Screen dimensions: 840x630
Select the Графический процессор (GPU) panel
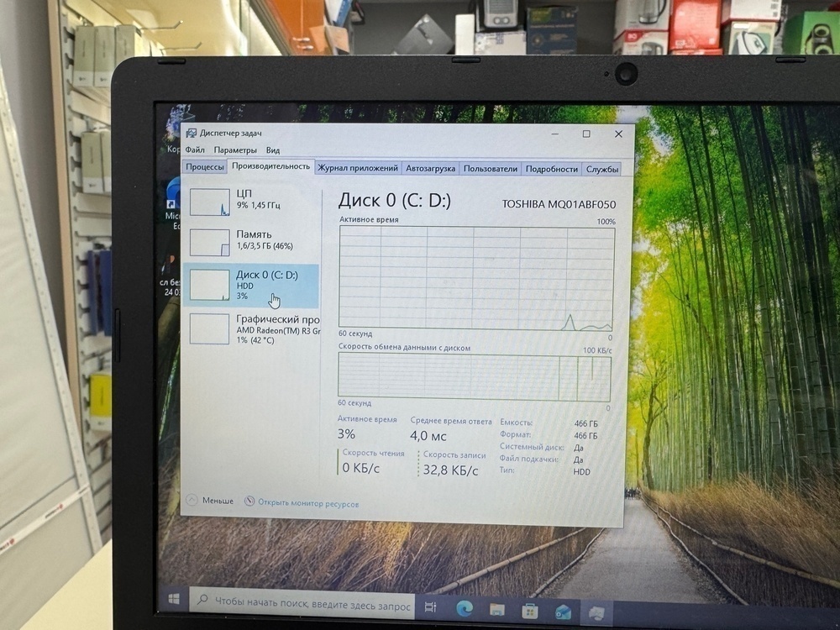click(252, 328)
